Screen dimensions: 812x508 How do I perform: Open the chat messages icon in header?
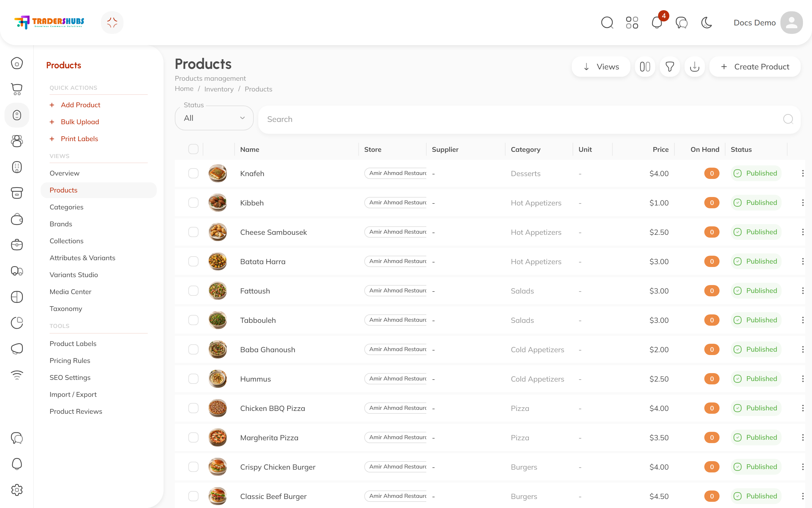pyautogui.click(x=681, y=23)
